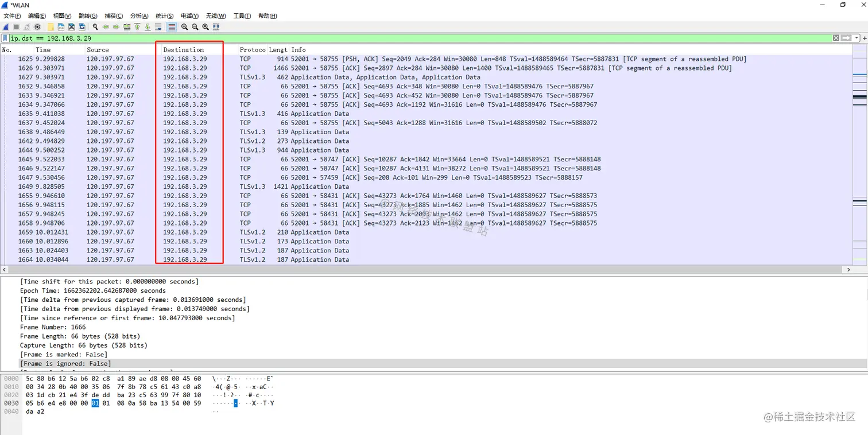Viewport: 868px width, 435px height.
Task: Select packet 1649 with length 1421
Action: click(x=426, y=187)
